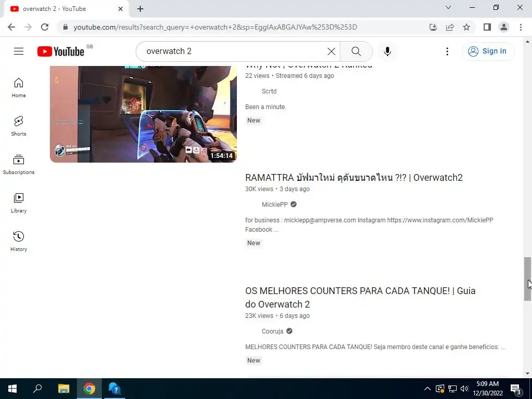Click the browser forward arrow

pos(28,27)
